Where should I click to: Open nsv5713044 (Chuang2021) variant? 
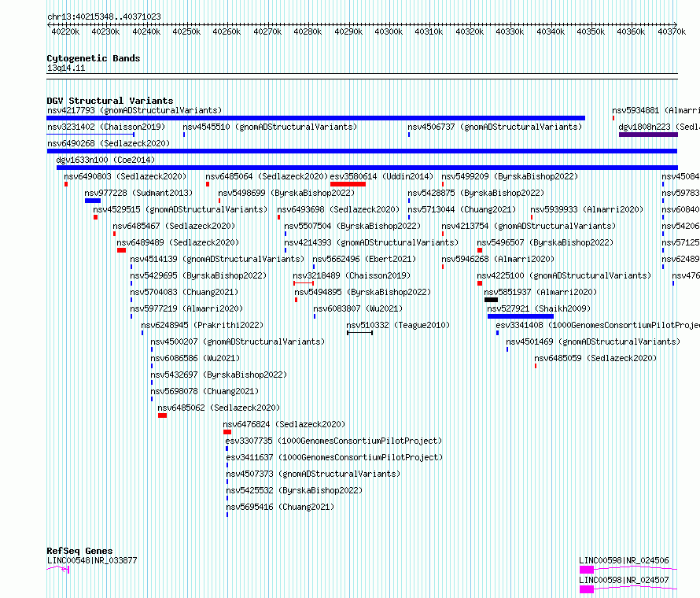point(462,209)
